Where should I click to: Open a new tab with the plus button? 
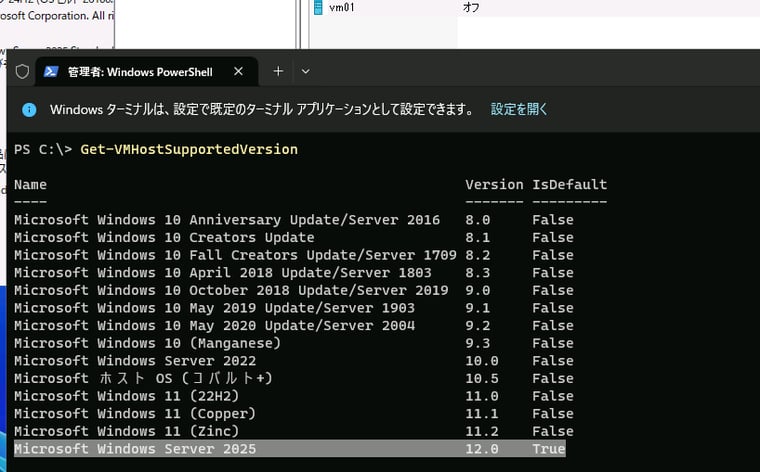278,71
